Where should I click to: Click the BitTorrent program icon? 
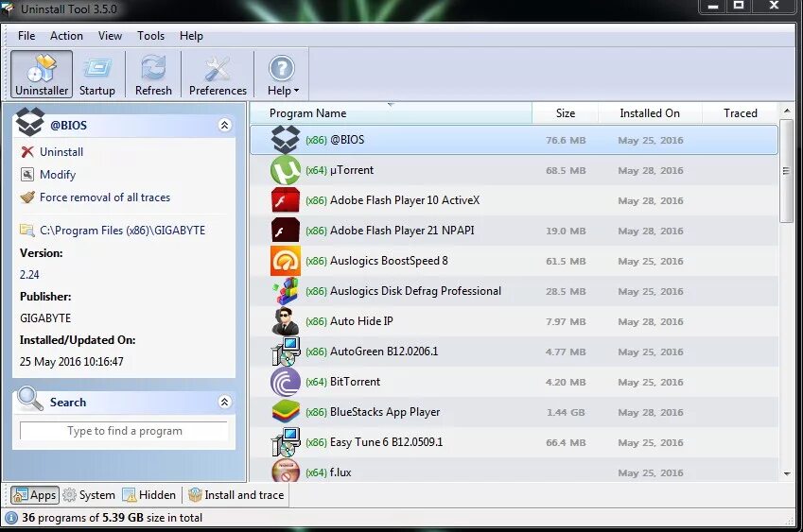286,382
